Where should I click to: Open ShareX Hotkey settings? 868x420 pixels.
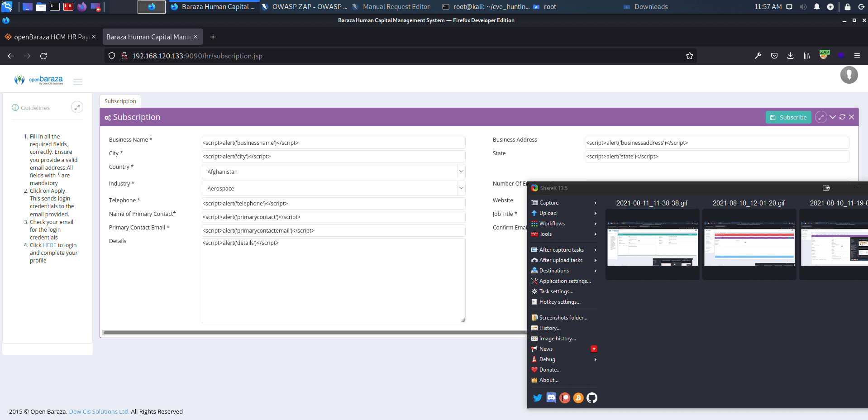tap(564, 302)
